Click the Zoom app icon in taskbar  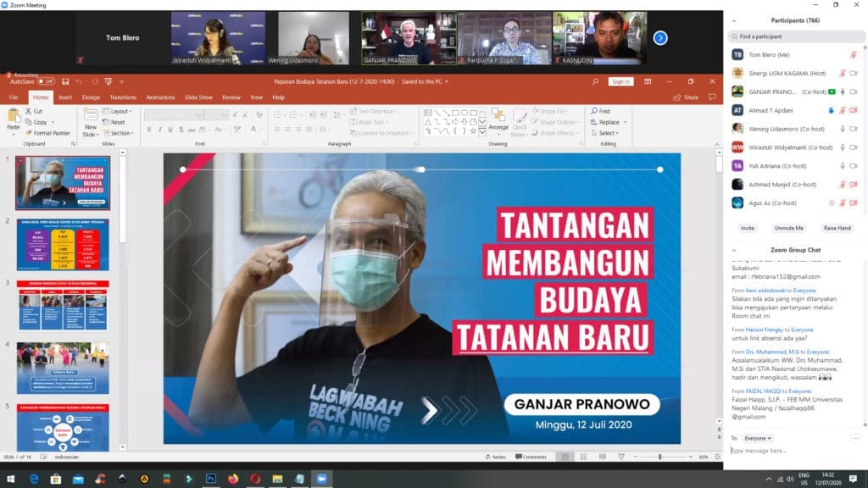tap(321, 479)
